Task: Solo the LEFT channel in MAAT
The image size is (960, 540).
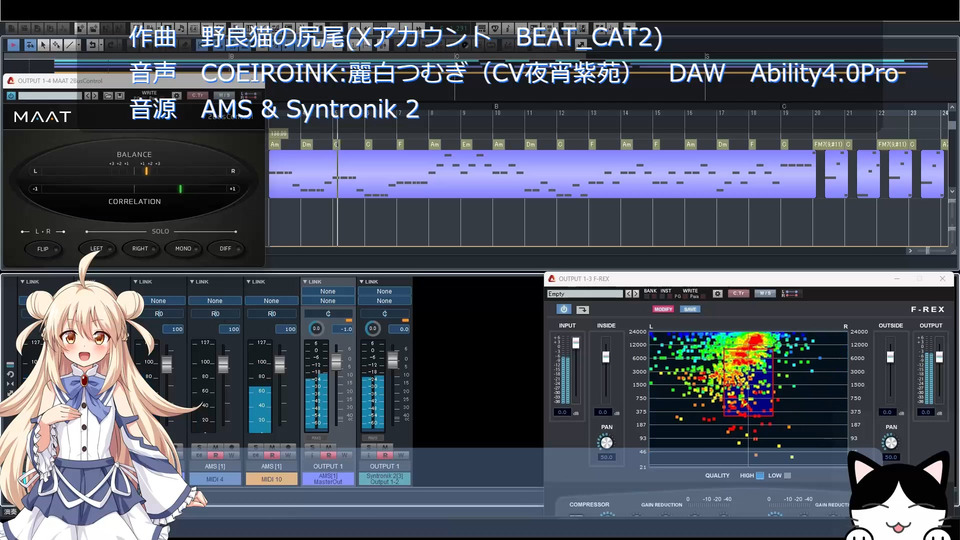Action: 97,249
